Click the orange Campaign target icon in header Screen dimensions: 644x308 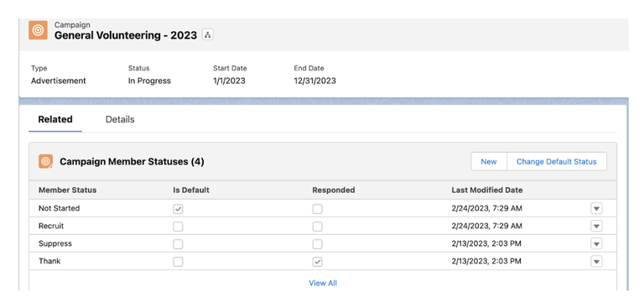coord(38,30)
